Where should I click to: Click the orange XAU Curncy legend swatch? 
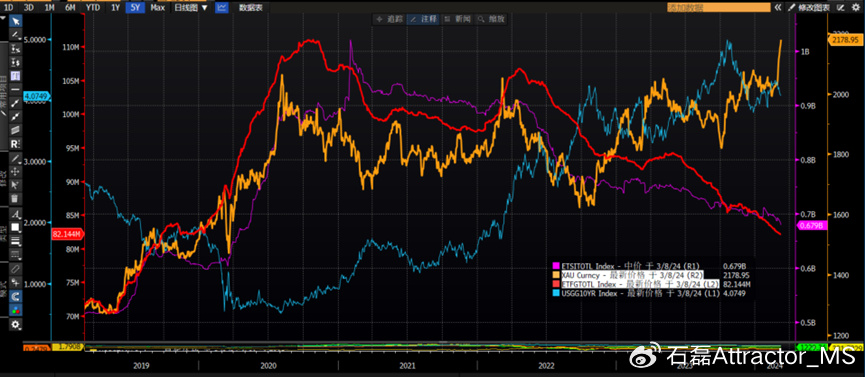coord(556,274)
